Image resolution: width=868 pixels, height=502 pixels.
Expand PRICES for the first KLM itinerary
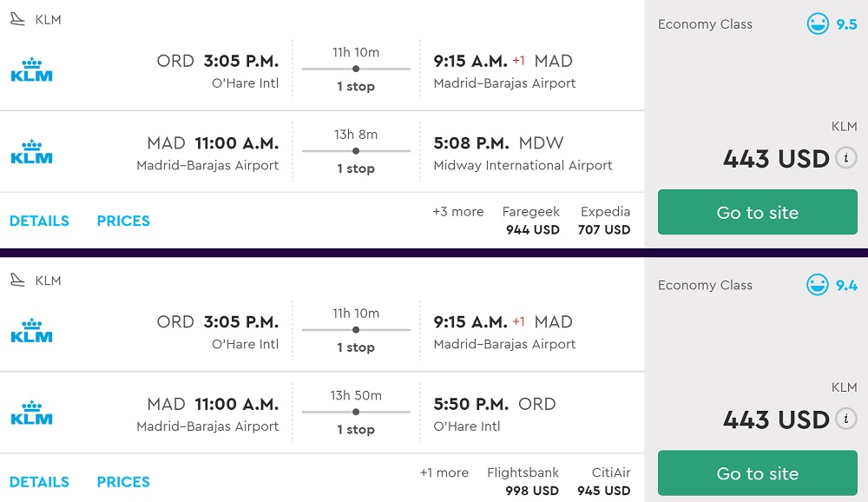pyautogui.click(x=123, y=221)
